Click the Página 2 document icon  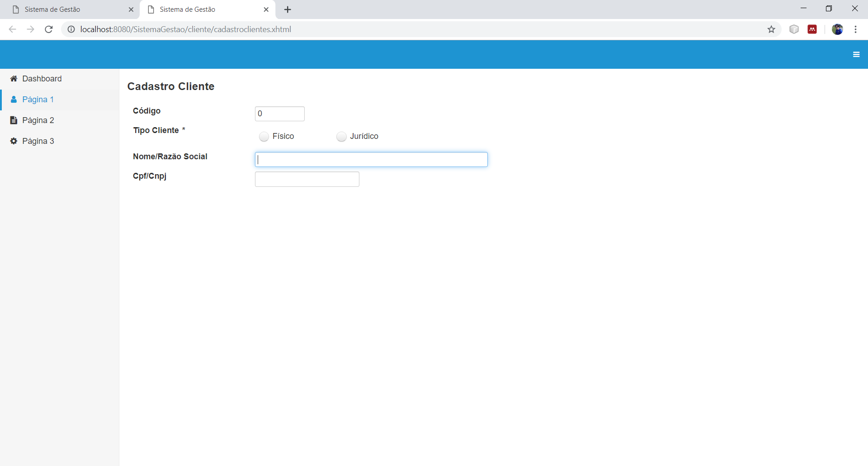[x=14, y=120]
